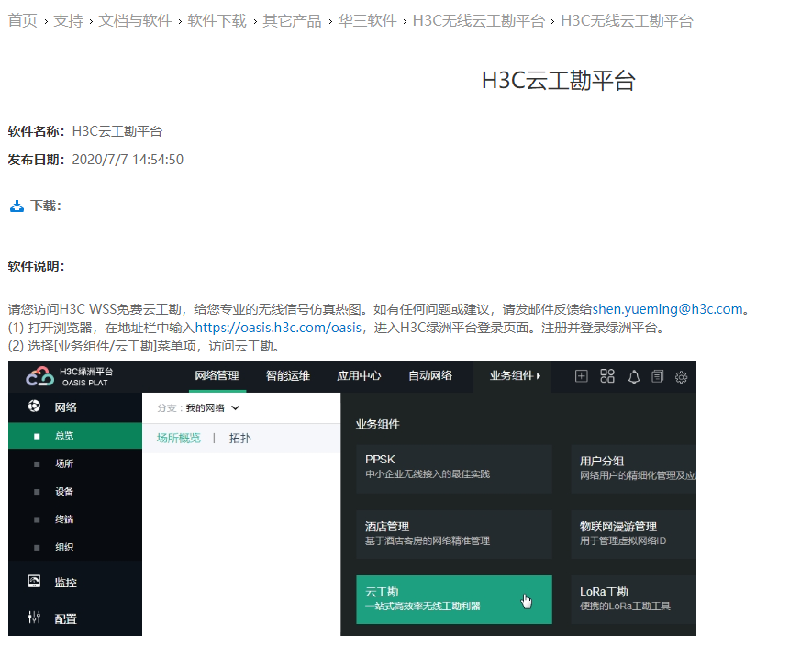Open the four-squares apps grid icon
Viewport: 812px width, 646px height.
pyautogui.click(x=606, y=376)
